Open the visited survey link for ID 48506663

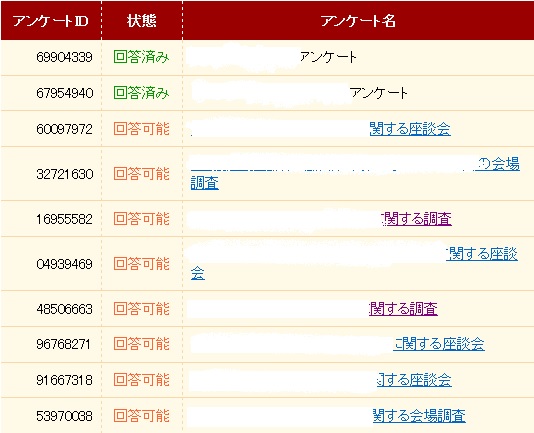tap(403, 309)
